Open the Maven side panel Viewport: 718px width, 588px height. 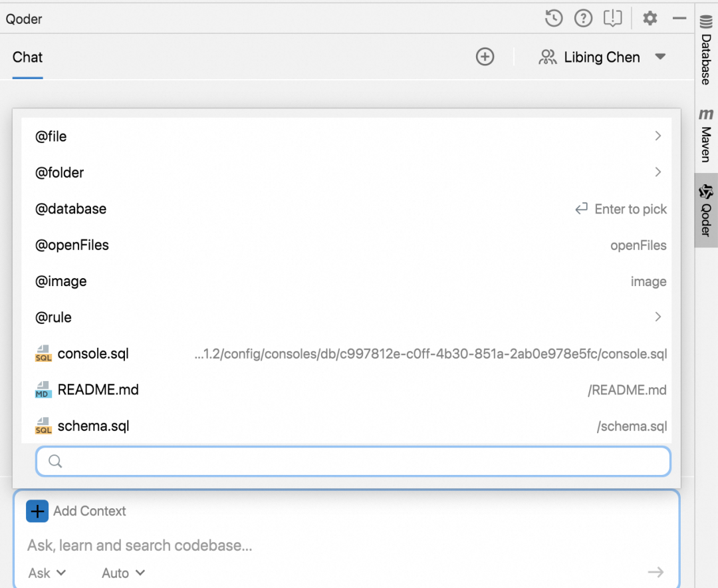(706, 136)
